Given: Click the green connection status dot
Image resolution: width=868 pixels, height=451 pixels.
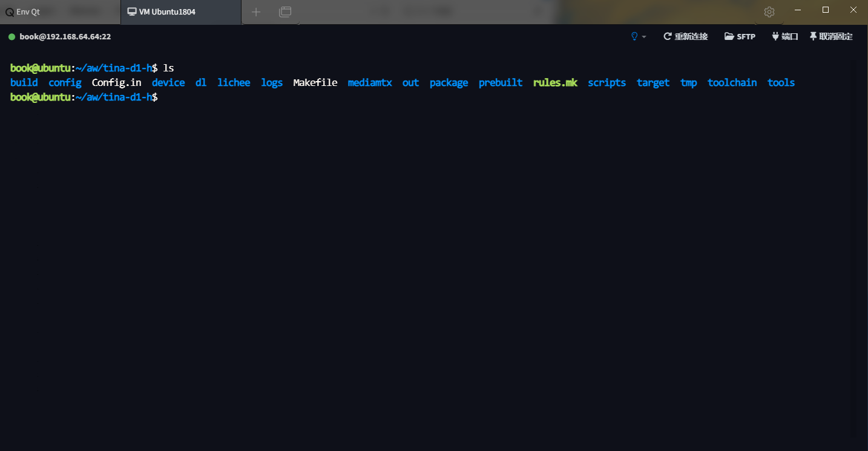Looking at the screenshot, I should click(12, 37).
